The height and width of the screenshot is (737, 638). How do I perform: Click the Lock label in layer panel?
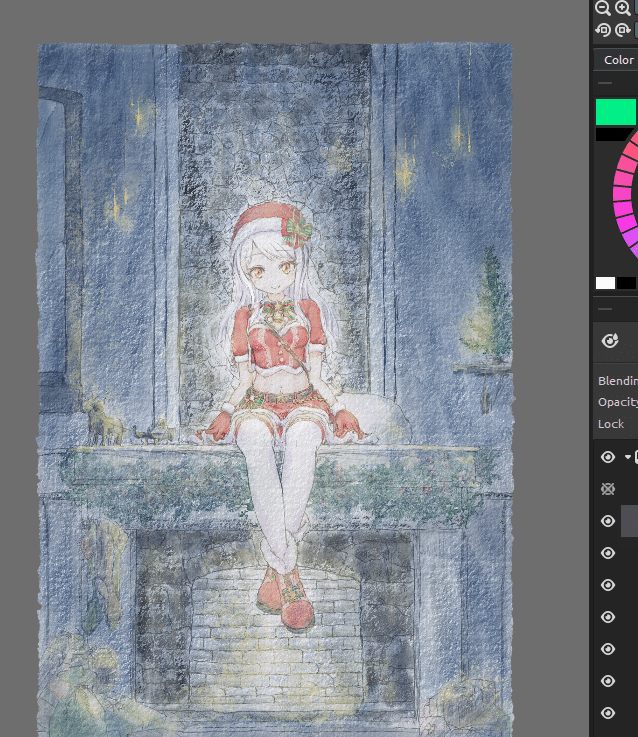[611, 423]
